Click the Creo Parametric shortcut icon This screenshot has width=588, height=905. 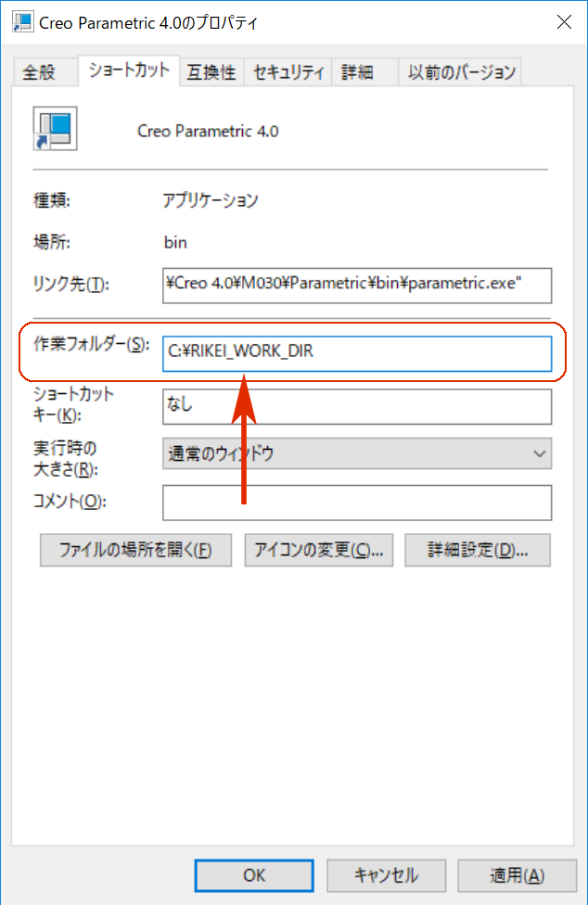point(55,129)
